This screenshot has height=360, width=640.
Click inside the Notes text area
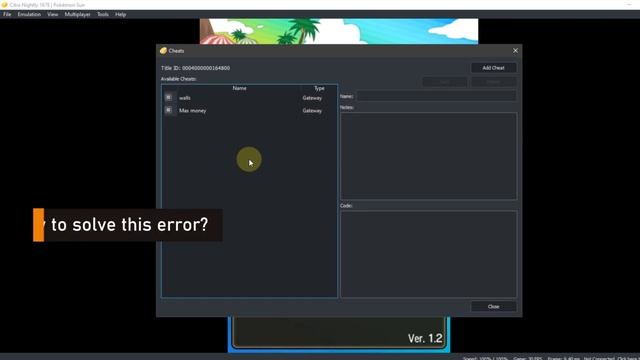(x=429, y=156)
